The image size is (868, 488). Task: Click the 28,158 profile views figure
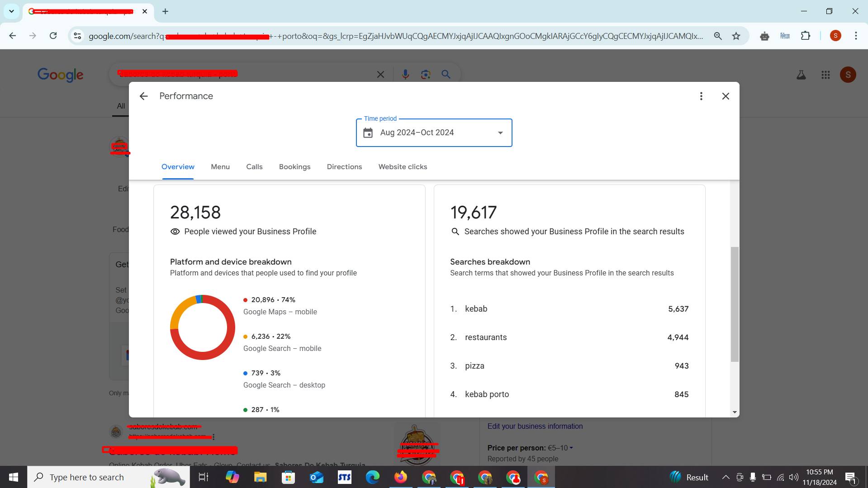point(195,213)
